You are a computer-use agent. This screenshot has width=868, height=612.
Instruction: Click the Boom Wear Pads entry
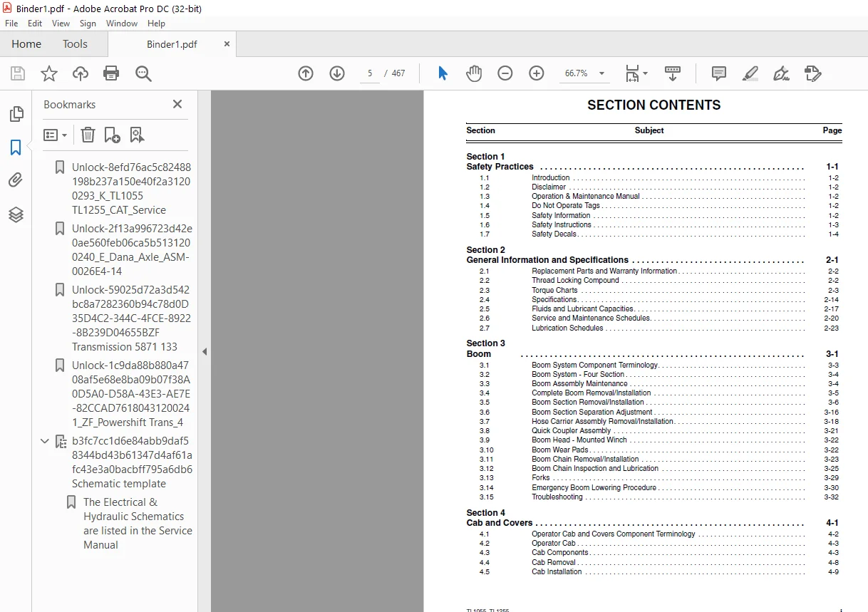pos(560,450)
